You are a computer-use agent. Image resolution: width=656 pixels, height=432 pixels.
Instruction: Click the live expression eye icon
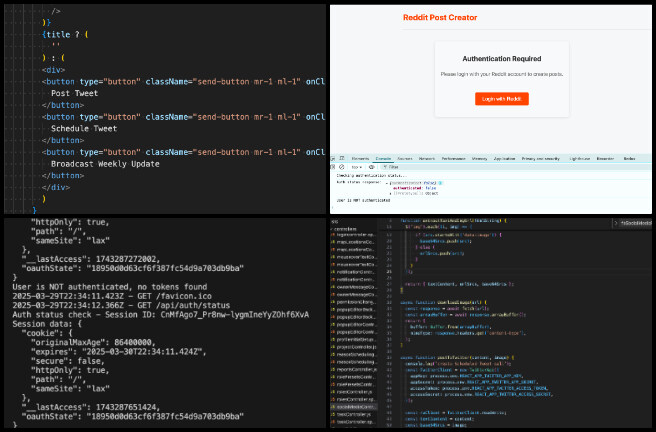tap(372, 167)
